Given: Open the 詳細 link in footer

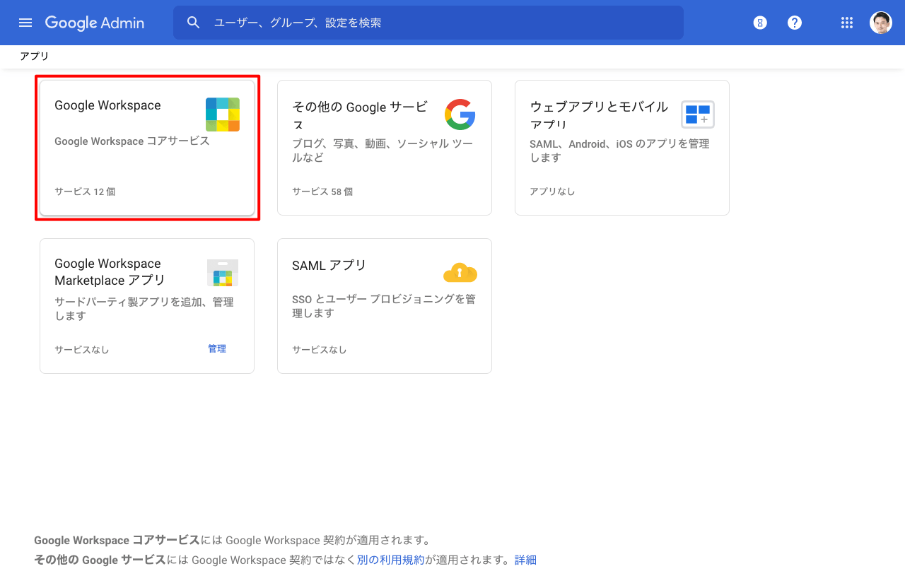Looking at the screenshot, I should [x=525, y=560].
